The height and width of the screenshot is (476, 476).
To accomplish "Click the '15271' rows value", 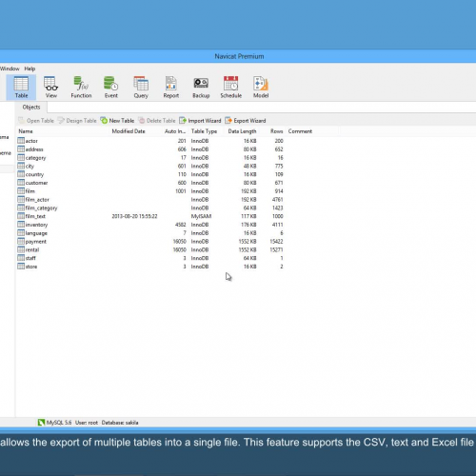I will (276, 249).
